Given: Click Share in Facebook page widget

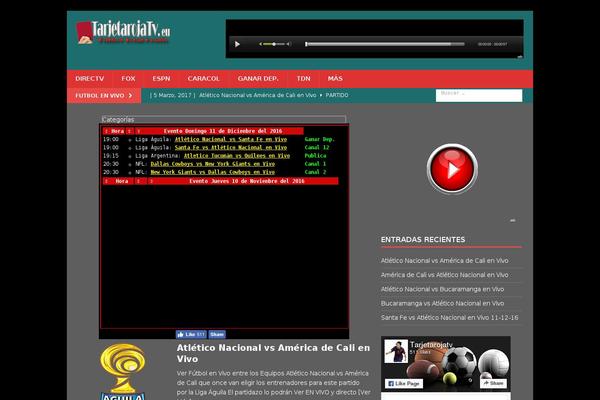Looking at the screenshot, I should pos(493,383).
